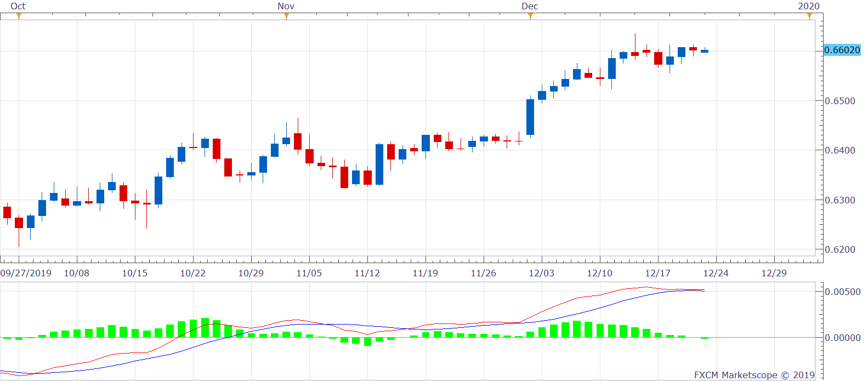868x381 pixels.
Task: Click the FXCM Marketscope copyright text
Action: pos(754,375)
